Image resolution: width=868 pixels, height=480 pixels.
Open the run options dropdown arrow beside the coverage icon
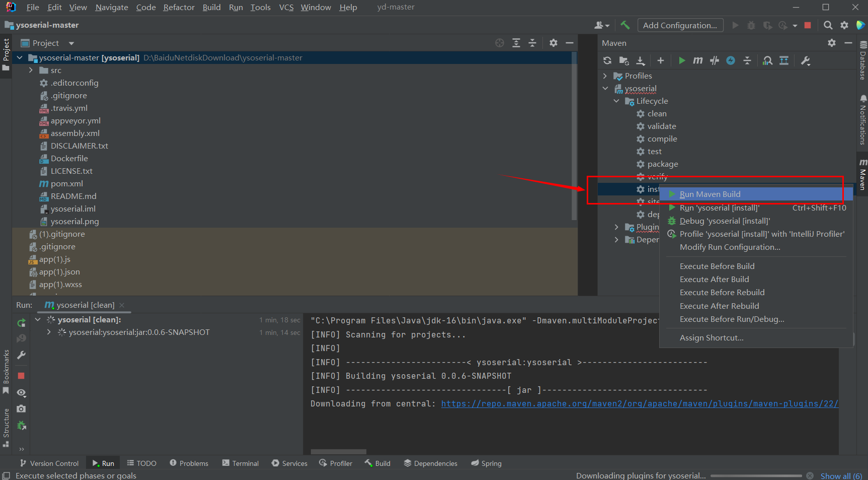coord(795,25)
